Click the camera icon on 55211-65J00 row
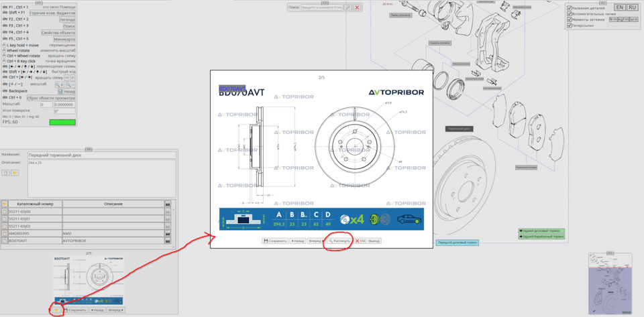Screen dimensions: 644x317 pos(168,211)
